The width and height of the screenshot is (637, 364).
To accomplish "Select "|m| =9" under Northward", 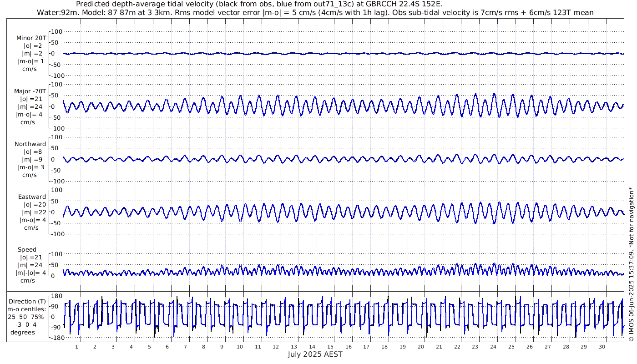I will click(32, 160).
